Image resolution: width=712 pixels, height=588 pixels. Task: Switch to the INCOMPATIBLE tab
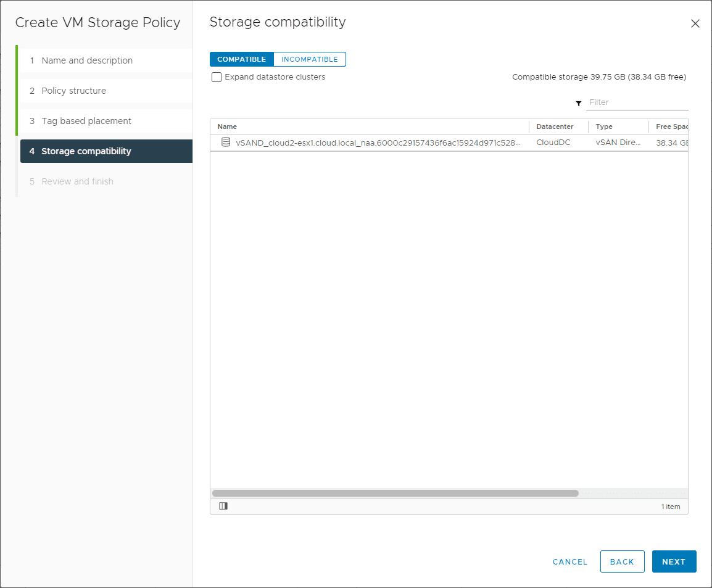click(310, 59)
